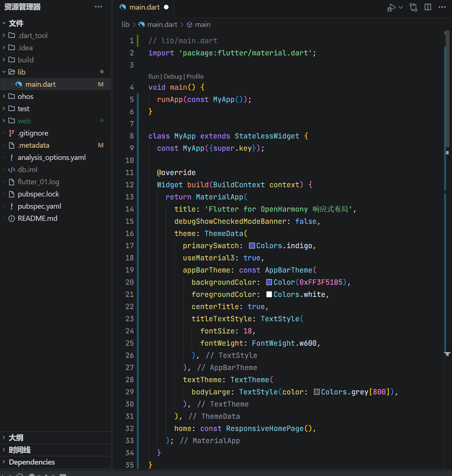
Task: Open color picker for Color(0xFF3F51B5) swatch
Action: tap(269, 282)
